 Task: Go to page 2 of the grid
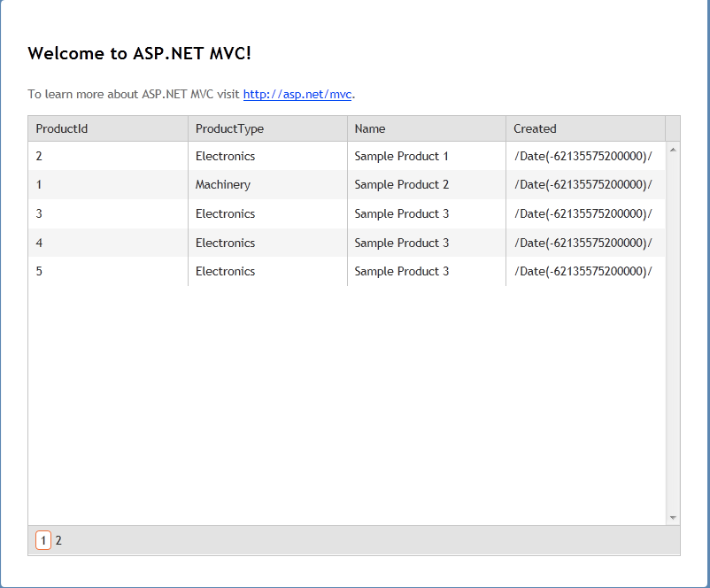tap(58, 540)
